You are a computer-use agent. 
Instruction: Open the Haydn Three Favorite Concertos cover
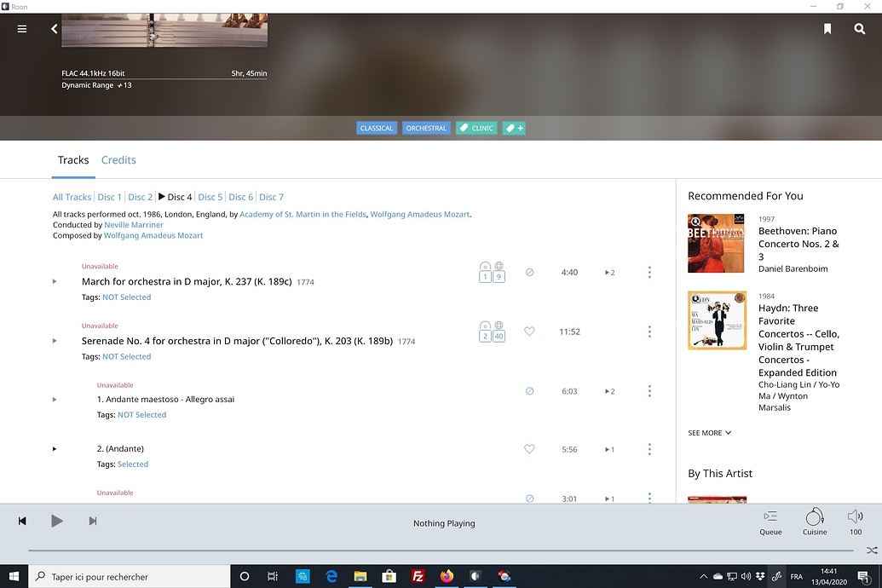717,320
